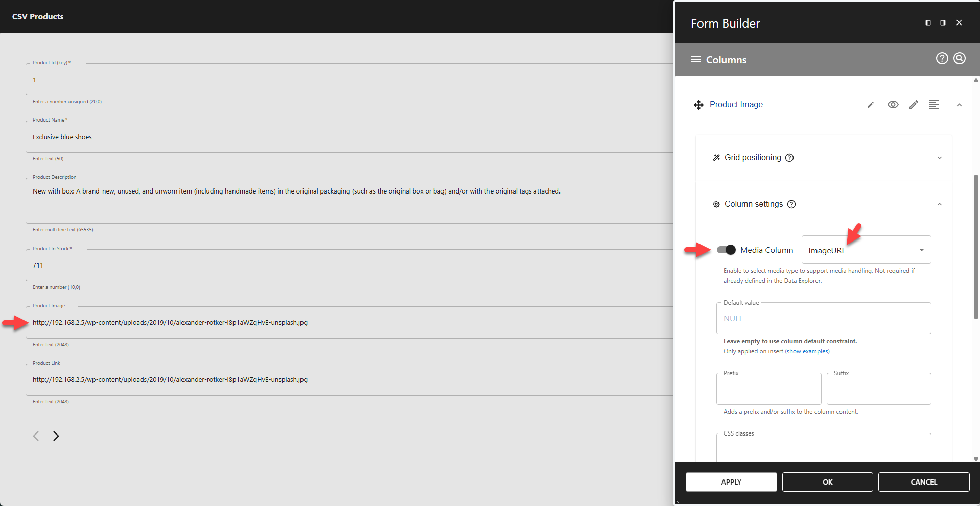Toggle the left split-view icon in Form Builder
The width and height of the screenshot is (980, 506).
point(927,22)
